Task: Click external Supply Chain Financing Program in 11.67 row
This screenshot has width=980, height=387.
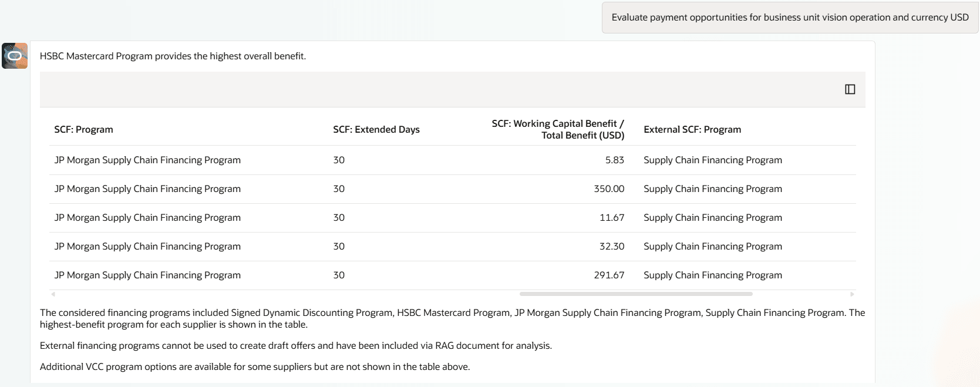Action: point(713,217)
